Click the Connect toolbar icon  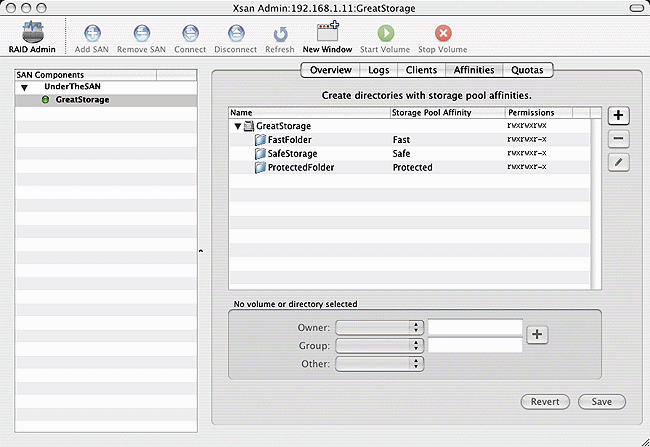(190, 33)
